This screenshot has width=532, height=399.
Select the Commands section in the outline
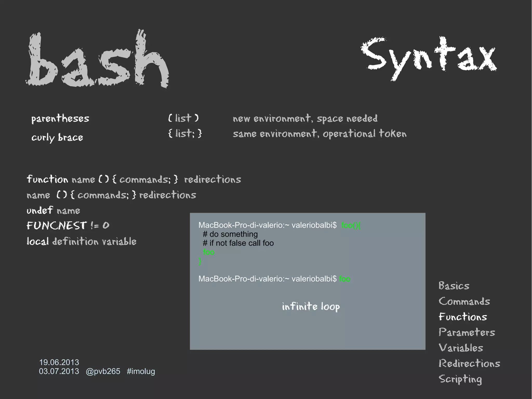464,301
